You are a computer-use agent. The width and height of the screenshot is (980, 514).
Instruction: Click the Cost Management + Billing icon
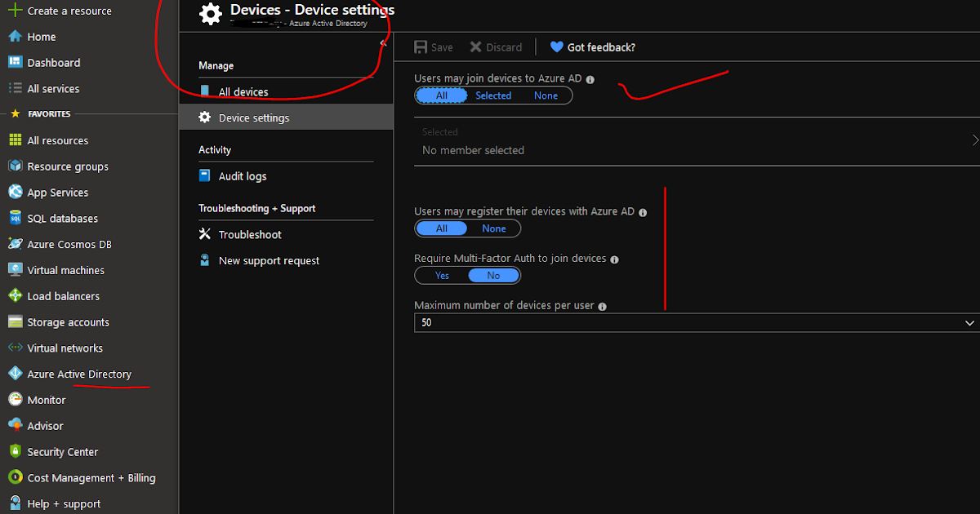[15, 477]
